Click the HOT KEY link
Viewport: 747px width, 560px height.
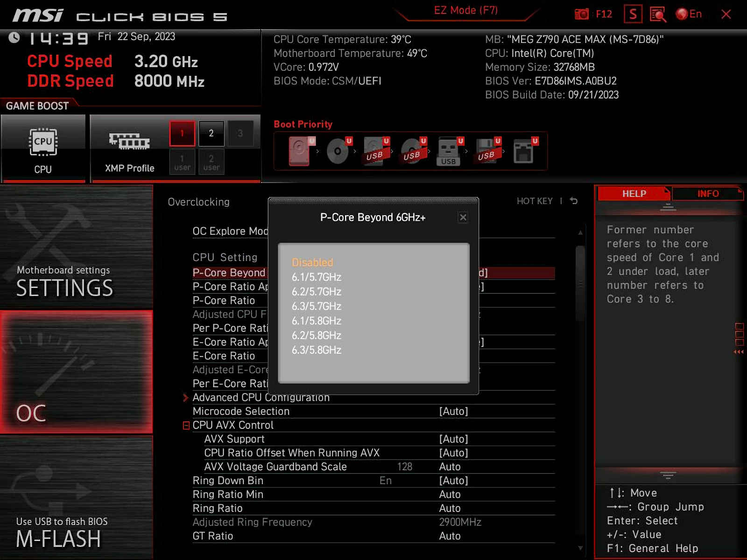click(x=534, y=201)
